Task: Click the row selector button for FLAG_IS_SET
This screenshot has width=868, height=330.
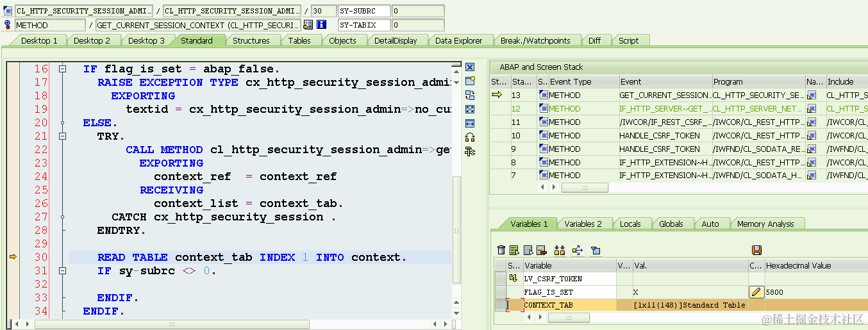Action: pos(500,292)
